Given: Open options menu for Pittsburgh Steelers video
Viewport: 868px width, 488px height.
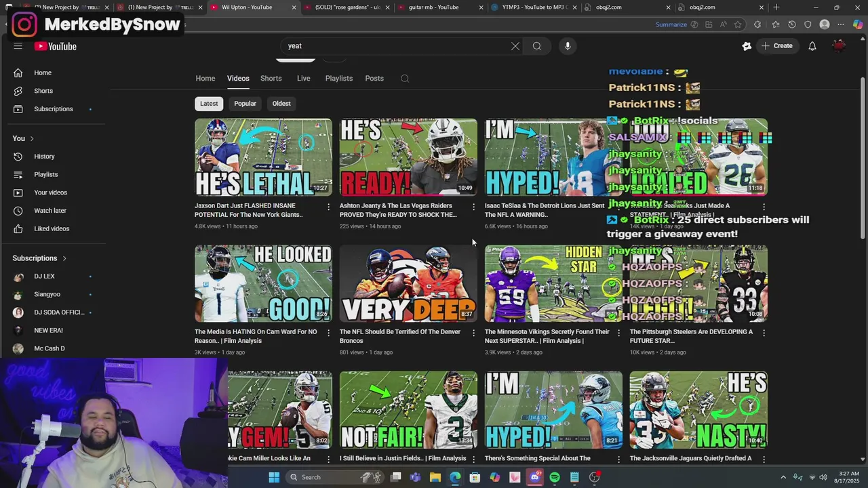Looking at the screenshot, I should (764, 333).
